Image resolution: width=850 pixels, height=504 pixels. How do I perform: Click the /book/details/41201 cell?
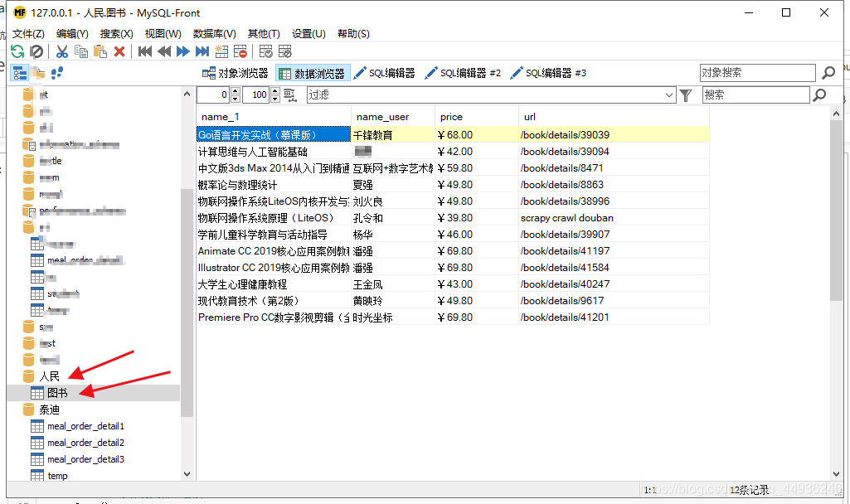tap(614, 317)
